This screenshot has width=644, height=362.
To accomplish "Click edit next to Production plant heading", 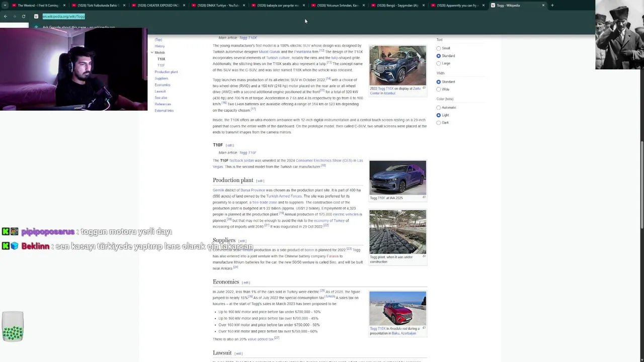I will pyautogui.click(x=260, y=180).
